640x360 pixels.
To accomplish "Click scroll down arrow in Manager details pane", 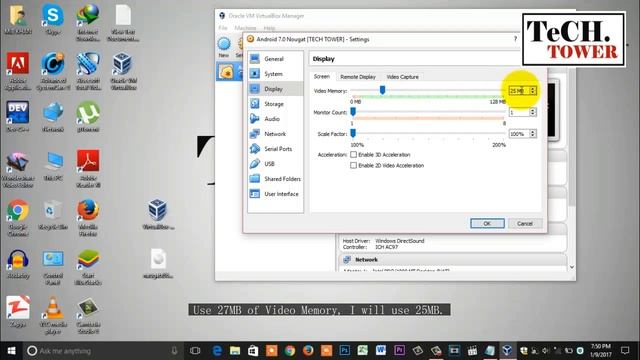I will click(x=572, y=267).
